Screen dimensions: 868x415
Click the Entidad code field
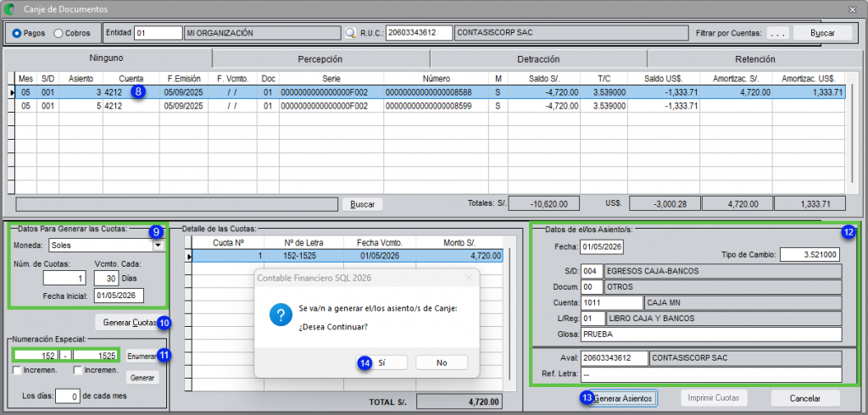point(158,33)
